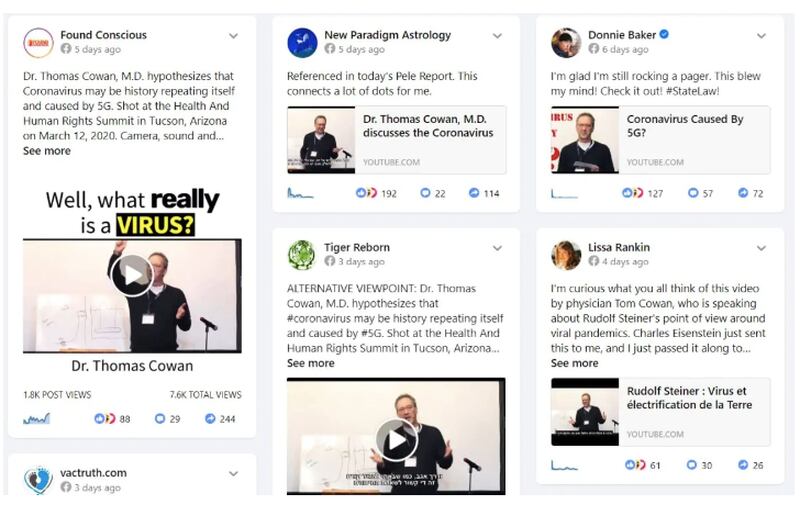The height and width of the screenshot is (516, 800).
Task: Open the New Paradigm Astrology profile picture
Action: click(x=303, y=43)
